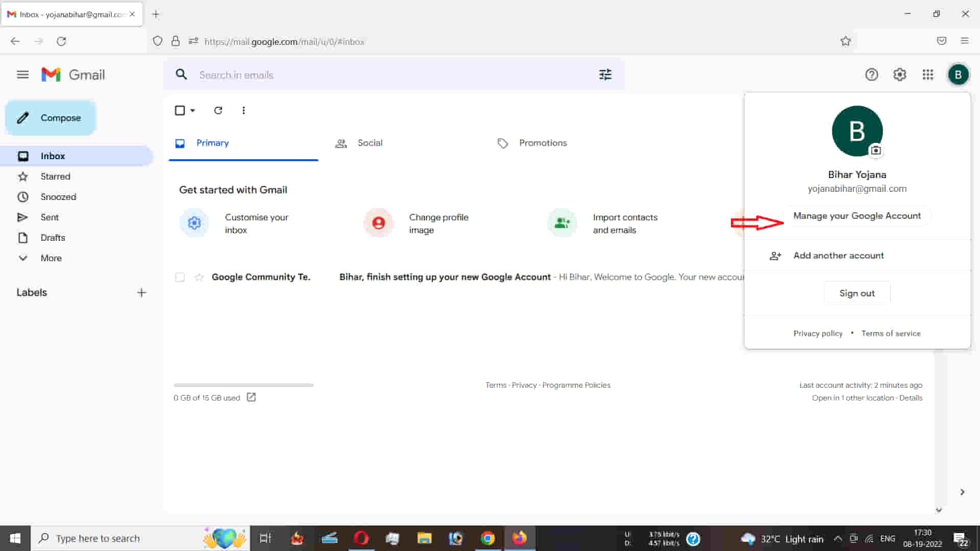The image size is (980, 551).
Task: Open Gmail settings gear icon
Action: [x=899, y=75]
